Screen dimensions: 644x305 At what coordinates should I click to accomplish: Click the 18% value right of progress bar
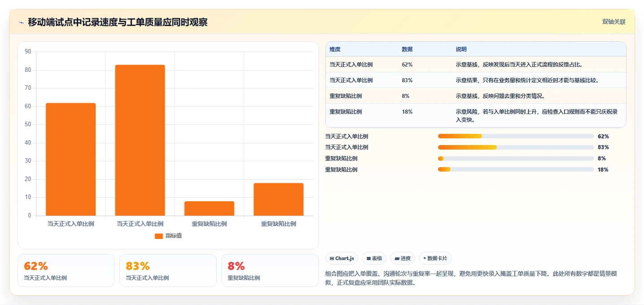[x=603, y=169]
